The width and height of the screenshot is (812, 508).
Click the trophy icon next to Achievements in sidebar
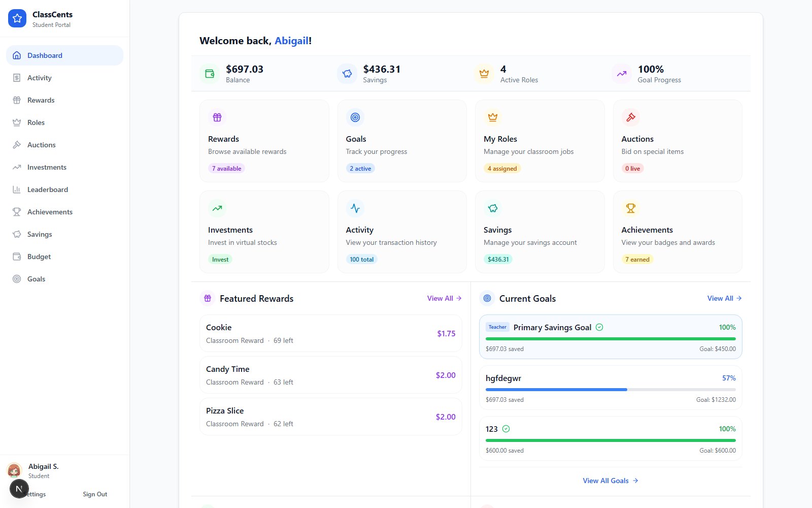coord(17,212)
